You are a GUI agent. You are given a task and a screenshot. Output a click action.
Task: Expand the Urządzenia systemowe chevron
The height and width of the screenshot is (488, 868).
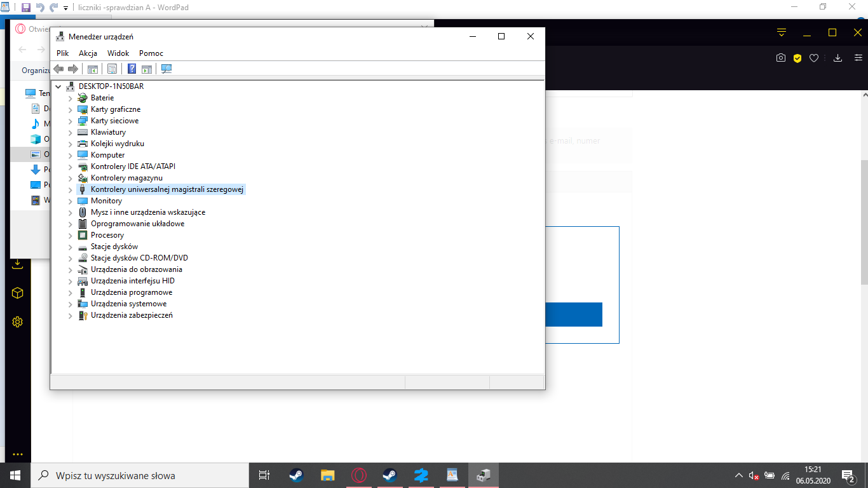(x=71, y=304)
